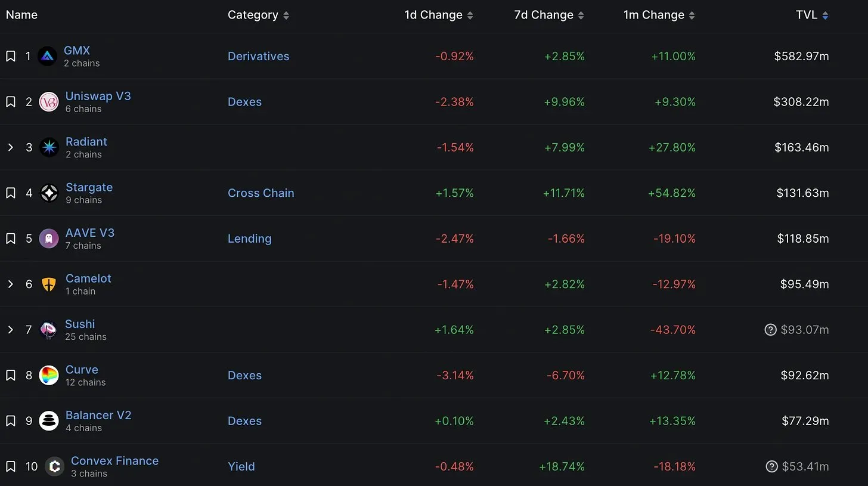Click the question mark beside Sushi's TVL
Screen dimensions: 868x486
771,329
